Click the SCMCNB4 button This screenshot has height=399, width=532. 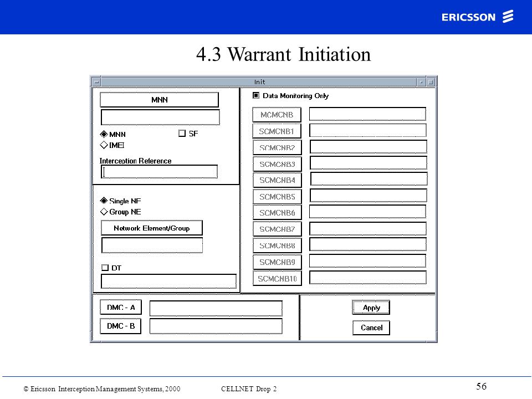pos(277,180)
